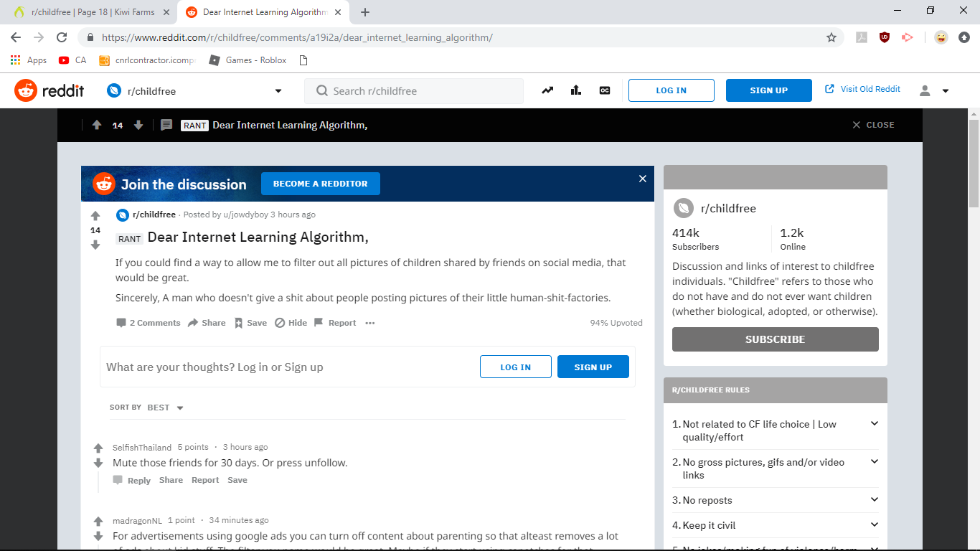Screen dimensions: 980x551
Task: Click the header SIGN UP button
Action: pyautogui.click(x=769, y=90)
